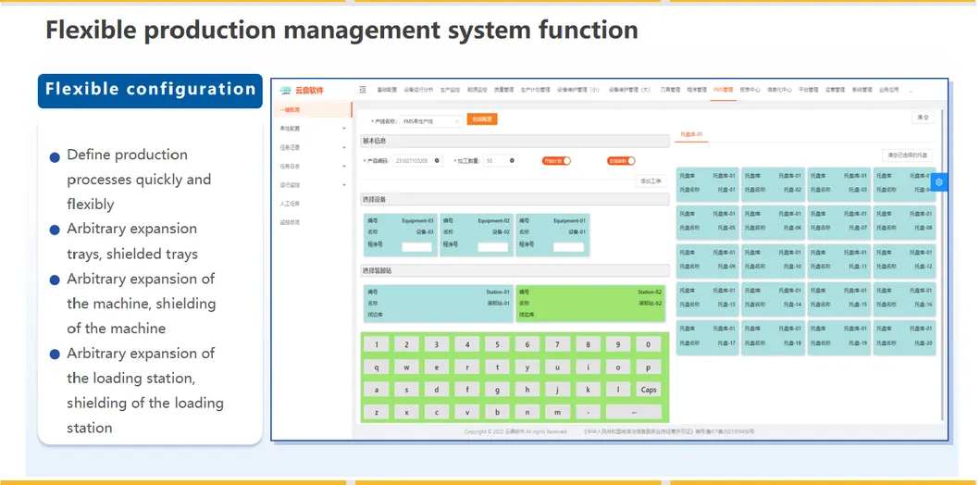This screenshot has width=980, height=485.
Task: Open the blue settings gear panel
Action: [x=938, y=182]
